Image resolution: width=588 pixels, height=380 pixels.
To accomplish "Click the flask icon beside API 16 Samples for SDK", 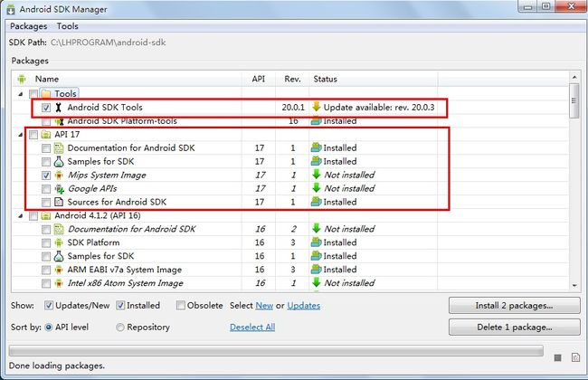I will (59, 256).
